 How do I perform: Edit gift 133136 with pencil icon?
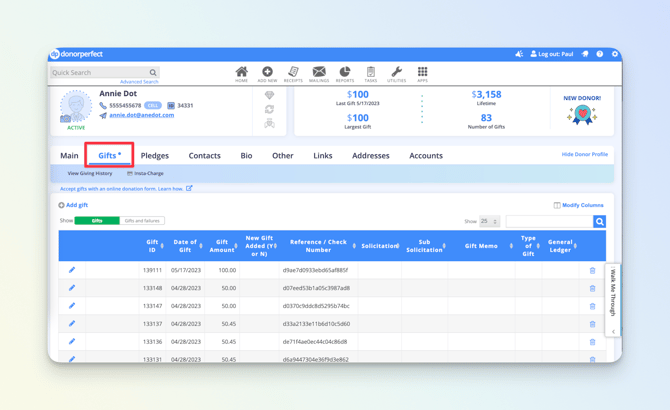72,342
